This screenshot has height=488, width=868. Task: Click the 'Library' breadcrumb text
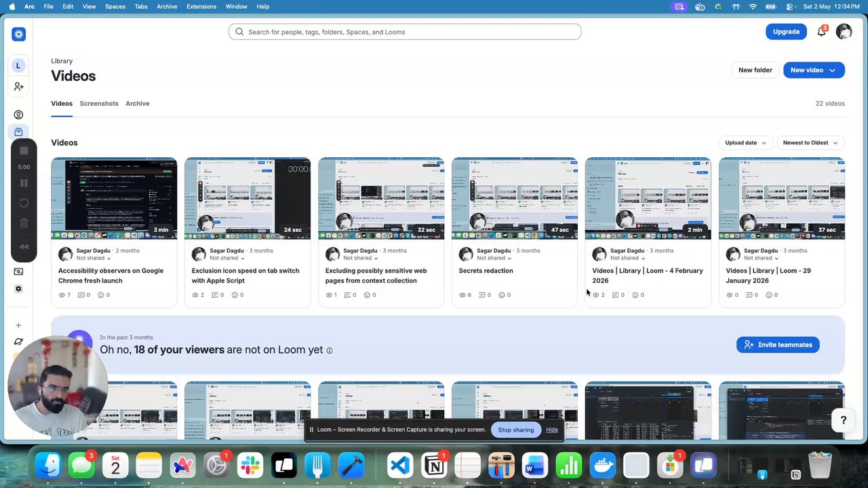tap(62, 61)
